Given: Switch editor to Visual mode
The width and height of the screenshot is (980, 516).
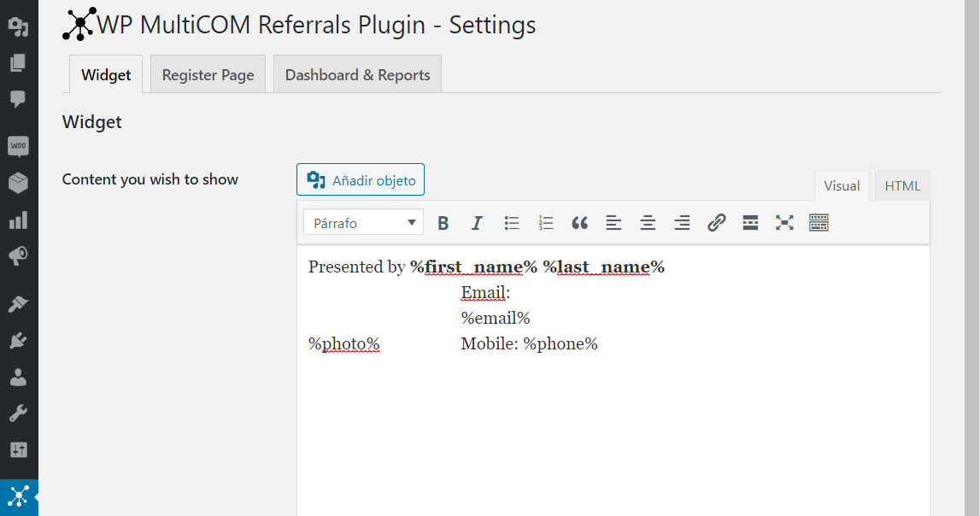Looking at the screenshot, I should coord(842,185).
